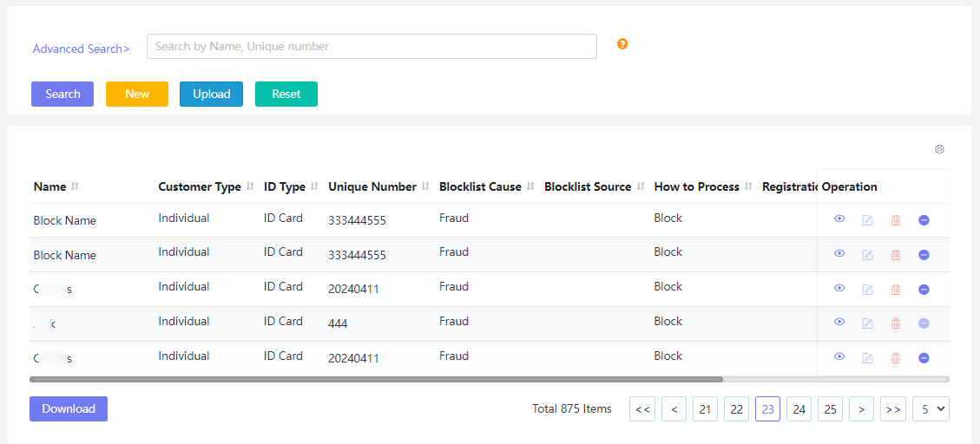
Task: Go to page 24
Action: [799, 409]
